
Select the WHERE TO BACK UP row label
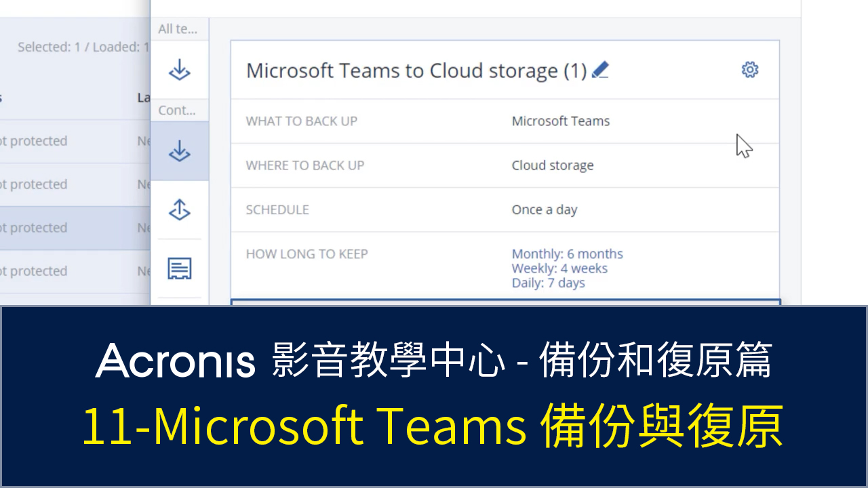pos(304,165)
